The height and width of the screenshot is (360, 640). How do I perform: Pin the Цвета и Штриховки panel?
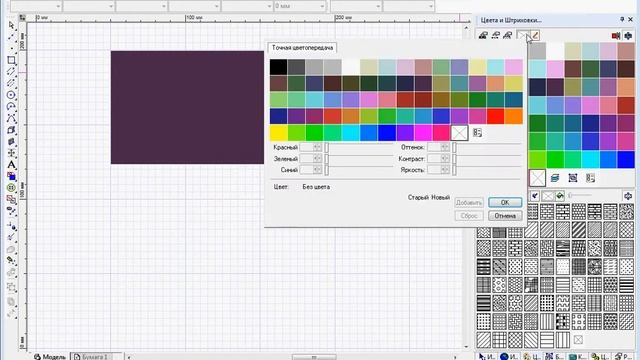(x=622, y=19)
